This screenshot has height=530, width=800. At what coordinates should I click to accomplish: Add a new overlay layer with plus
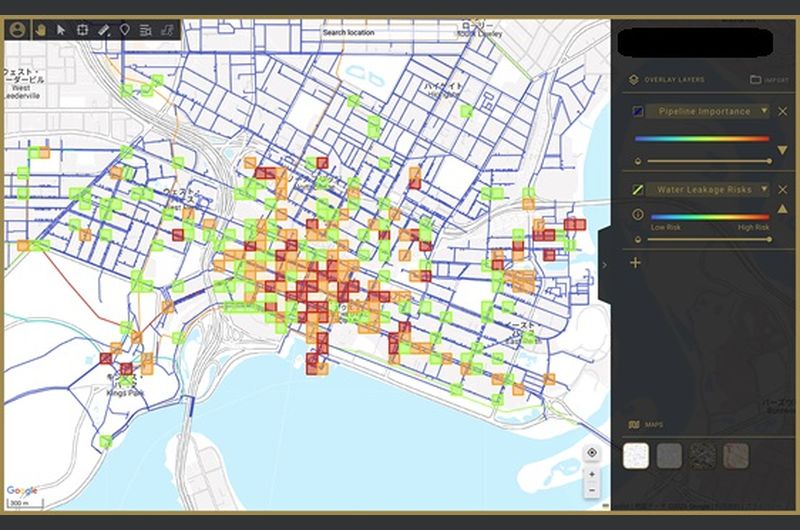(x=635, y=263)
